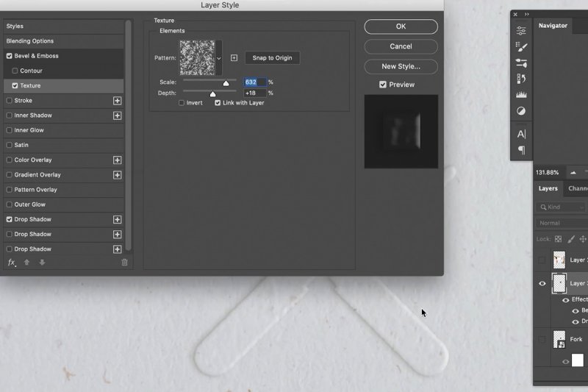The image size is (588, 392).
Task: Open the Pattern picker dropdown
Action: pos(218,58)
